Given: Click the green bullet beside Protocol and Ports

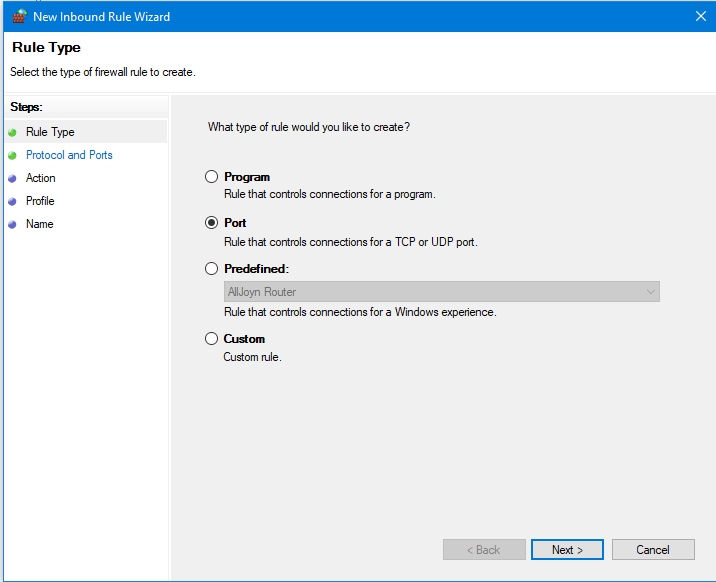Looking at the screenshot, I should tap(12, 156).
